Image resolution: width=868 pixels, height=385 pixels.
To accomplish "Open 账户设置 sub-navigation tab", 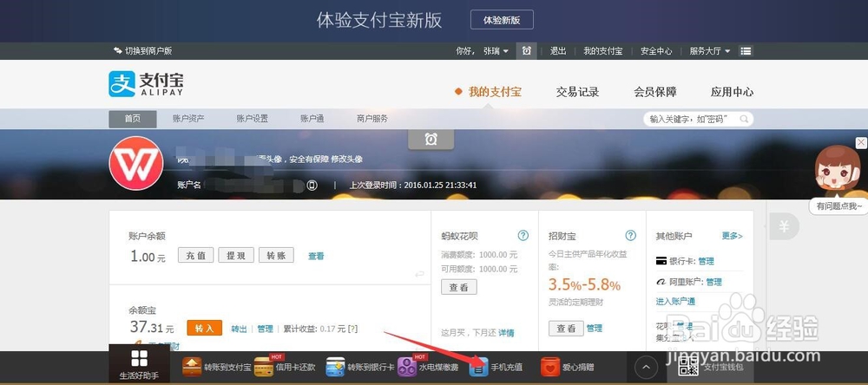I will (x=253, y=119).
